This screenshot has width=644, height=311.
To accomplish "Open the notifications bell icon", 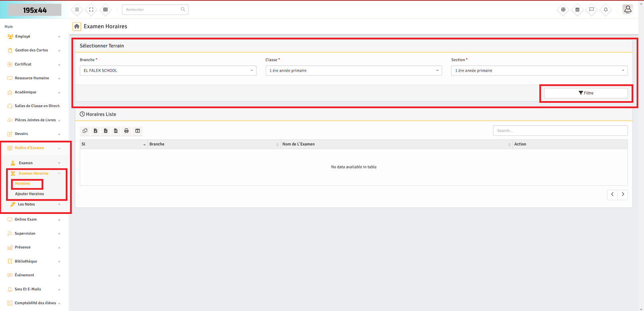I will coord(605,10).
